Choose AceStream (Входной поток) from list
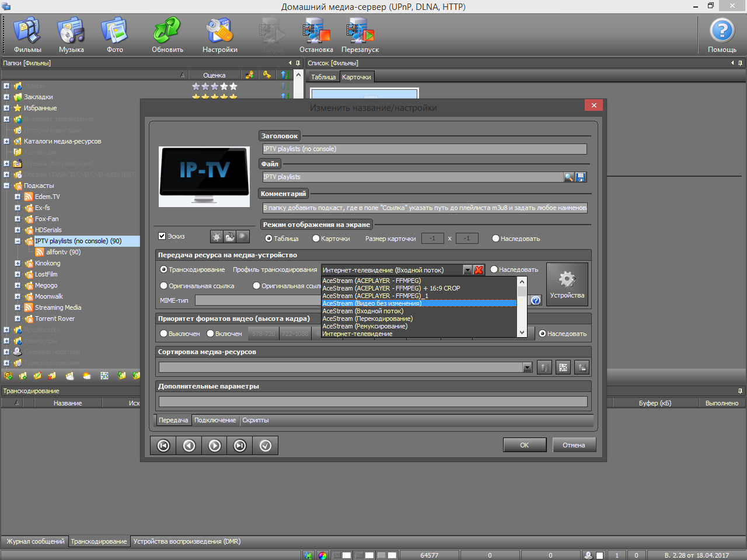The height and width of the screenshot is (560, 747). (363, 311)
